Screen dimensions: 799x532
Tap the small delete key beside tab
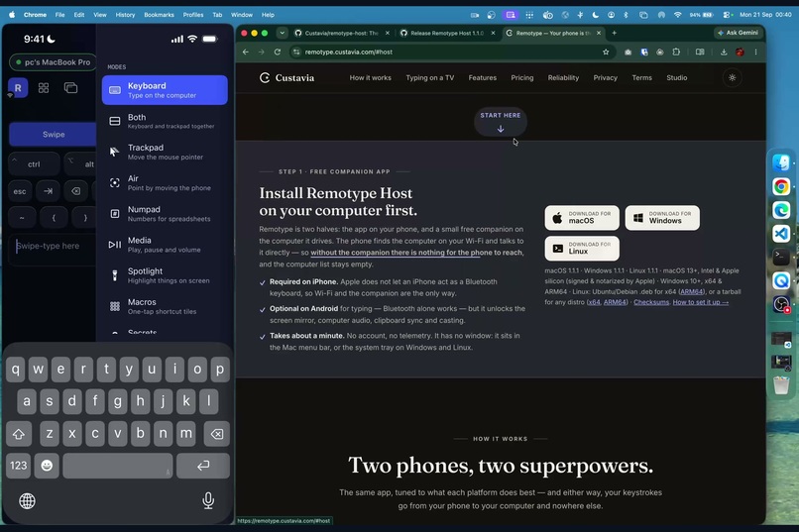[76, 191]
